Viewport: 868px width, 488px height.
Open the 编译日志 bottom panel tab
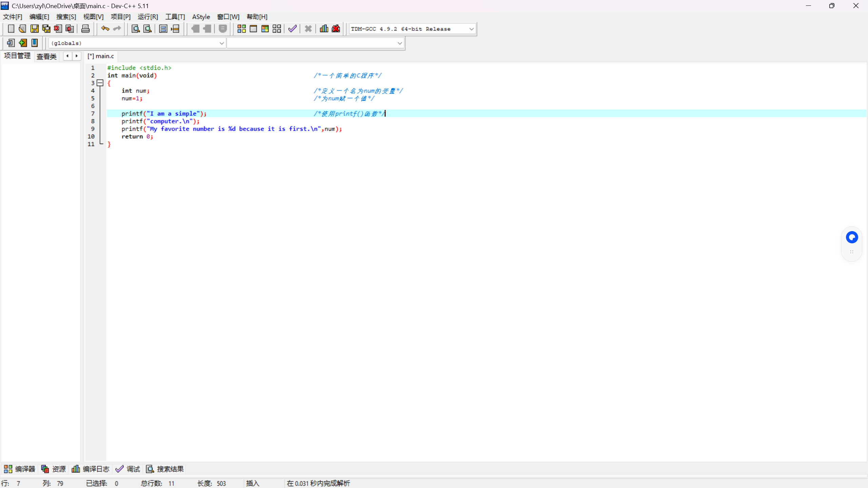pos(91,469)
